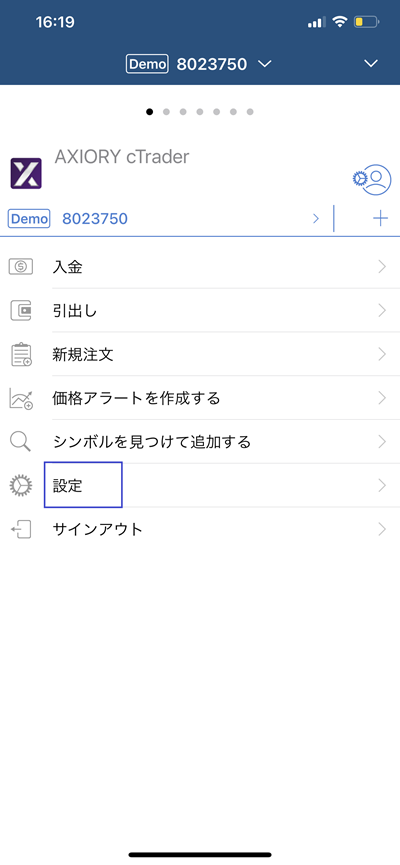The width and height of the screenshot is (400, 865).
Task: Click the wallet icon beside 引出し
Action: pyautogui.click(x=21, y=311)
